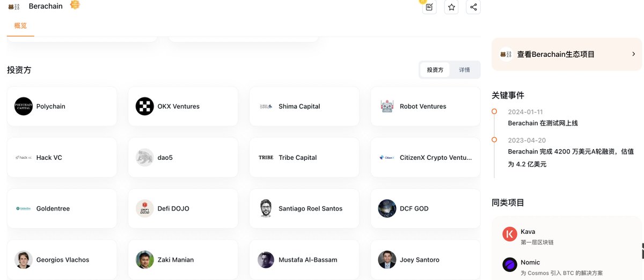Click Joey Santoro avatar photo
The width and height of the screenshot is (644, 280).
point(387,260)
